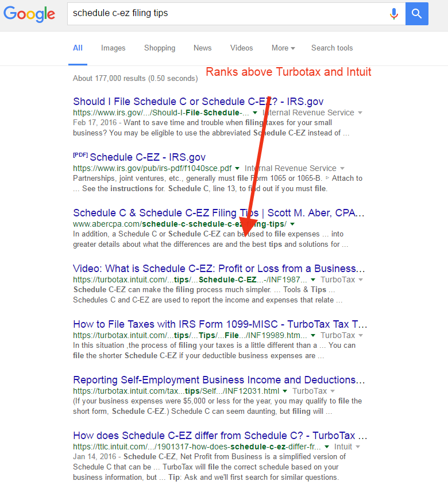Click the https://www.irs.gov/pub/irs-pdf/f1040sce.pdf URL
The width and height of the screenshot is (448, 485).
pyautogui.click(x=152, y=168)
